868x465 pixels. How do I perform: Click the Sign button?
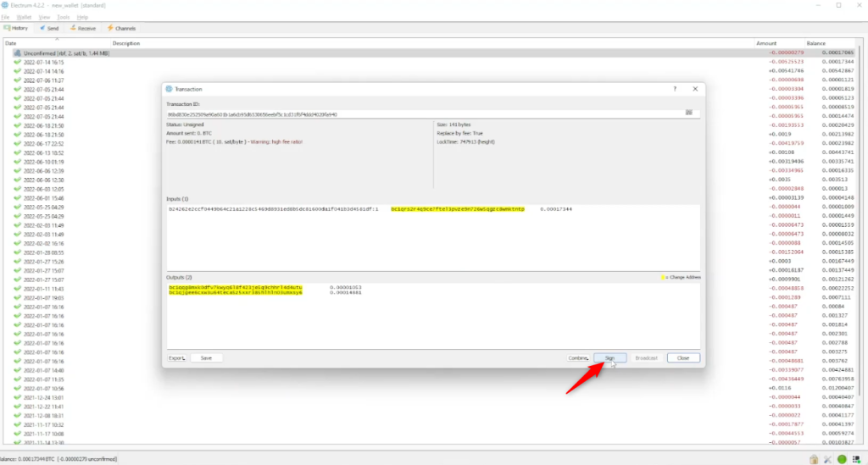click(609, 358)
